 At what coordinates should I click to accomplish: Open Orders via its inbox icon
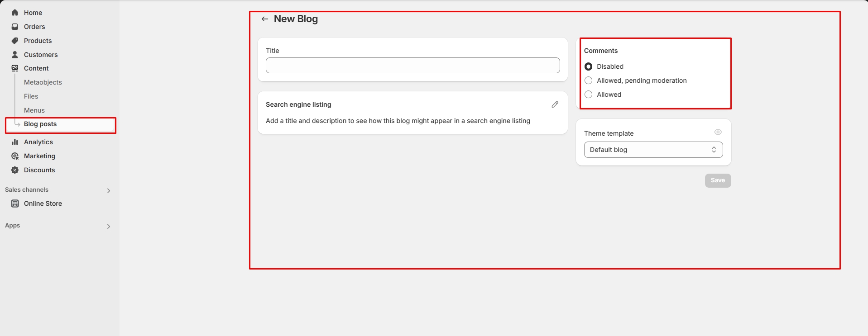[15, 27]
